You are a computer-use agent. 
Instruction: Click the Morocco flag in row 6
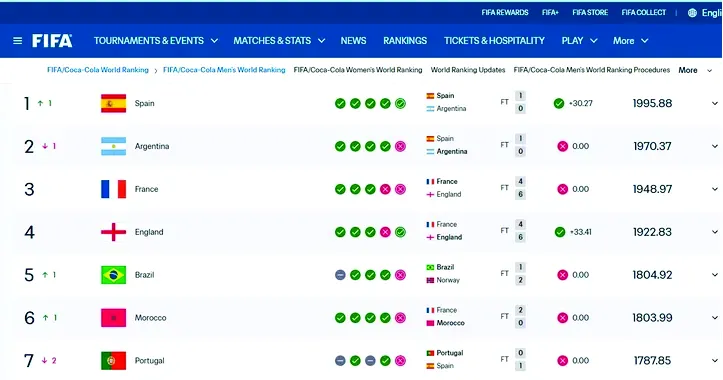(113, 318)
